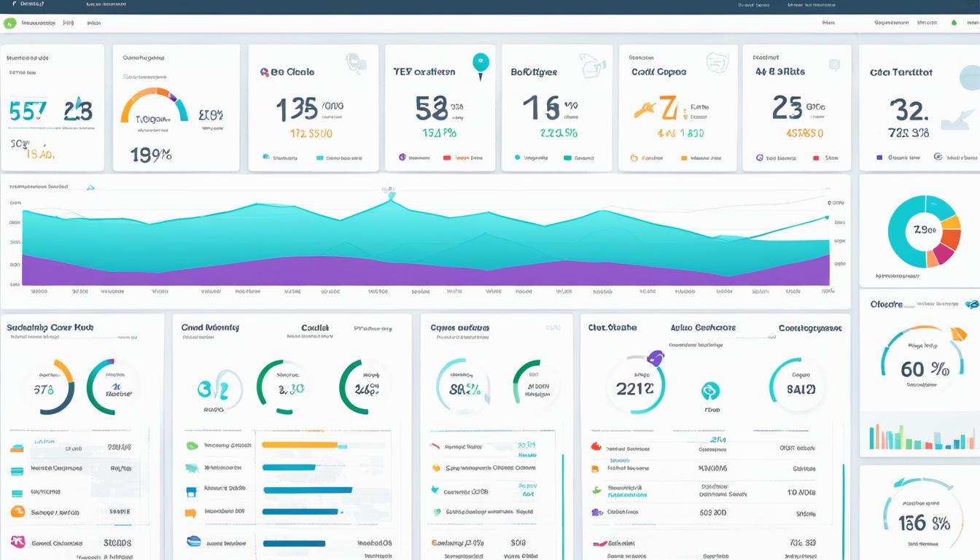Click the teal legend square on the 135 card
This screenshot has height=560, width=980.
pyautogui.click(x=320, y=157)
